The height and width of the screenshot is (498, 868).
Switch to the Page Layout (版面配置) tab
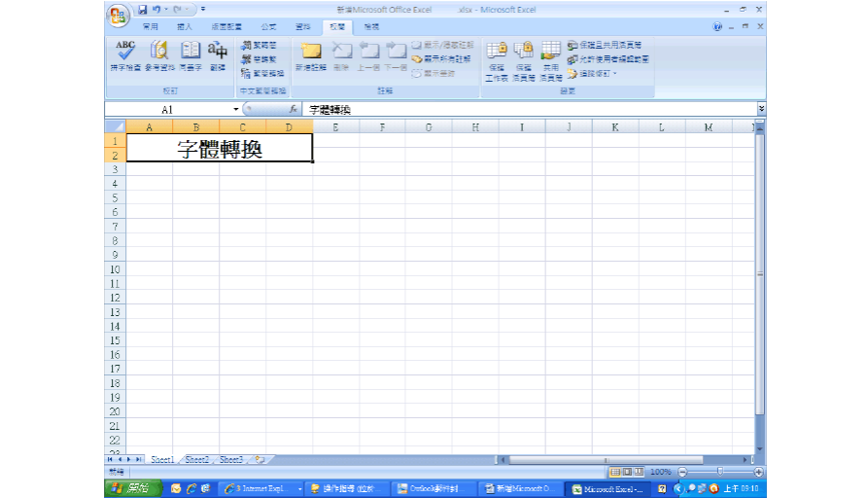point(226,26)
